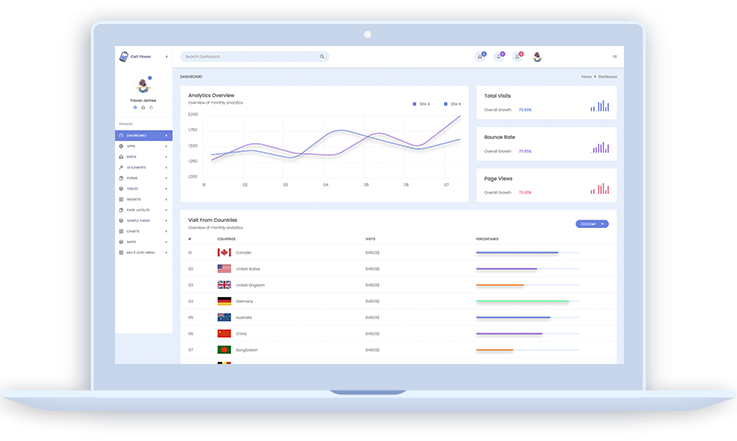
Task: Click the Trevor James profile name
Action: (x=143, y=100)
